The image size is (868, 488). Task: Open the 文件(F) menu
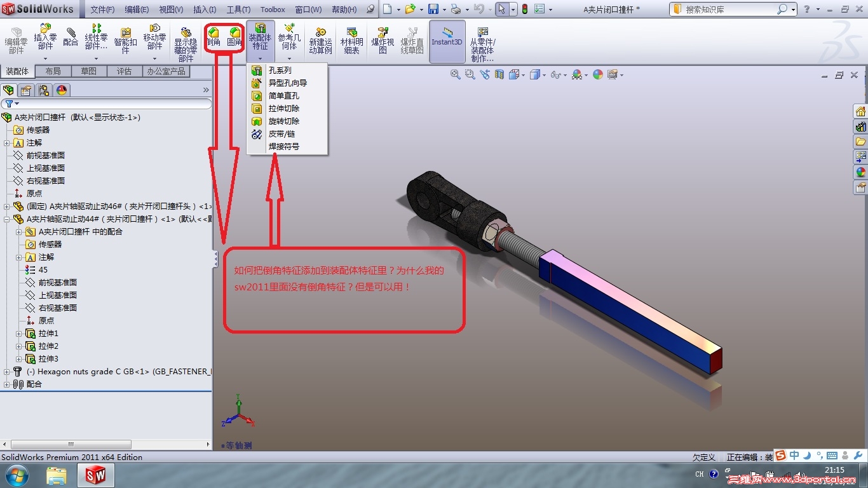tap(102, 10)
